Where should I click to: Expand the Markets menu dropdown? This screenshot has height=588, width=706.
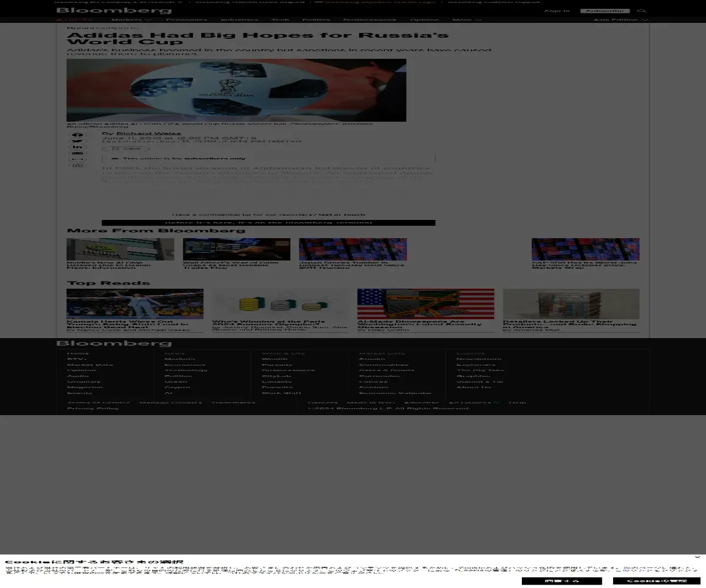131,20
